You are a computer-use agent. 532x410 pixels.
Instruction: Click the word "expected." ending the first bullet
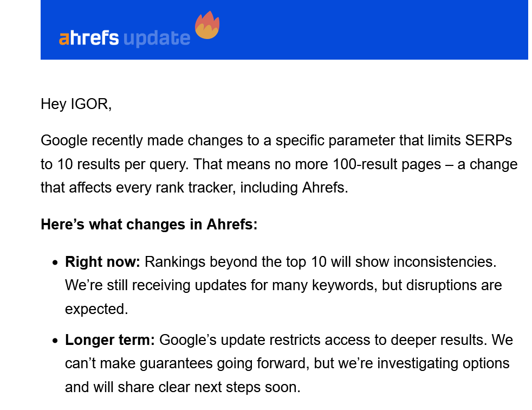coord(96,309)
